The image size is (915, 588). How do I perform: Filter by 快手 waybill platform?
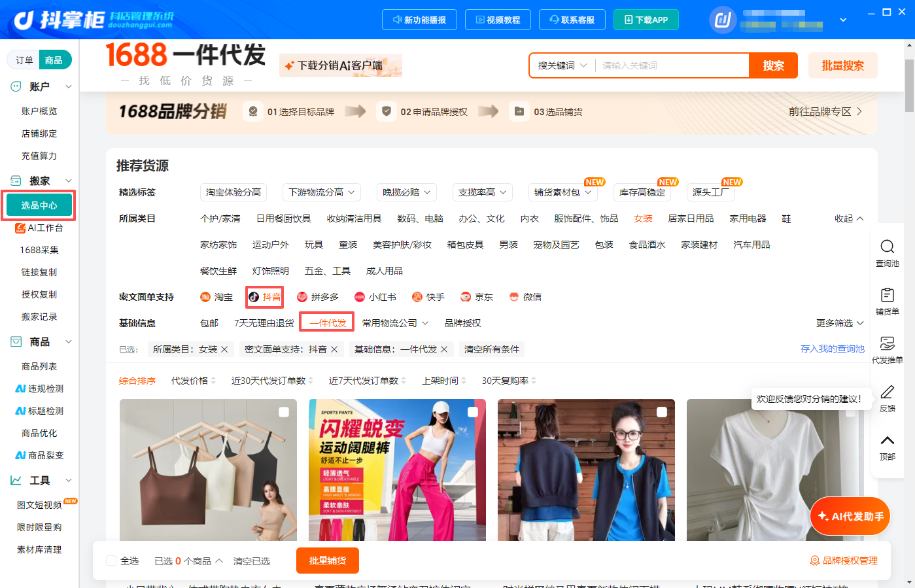(428, 297)
